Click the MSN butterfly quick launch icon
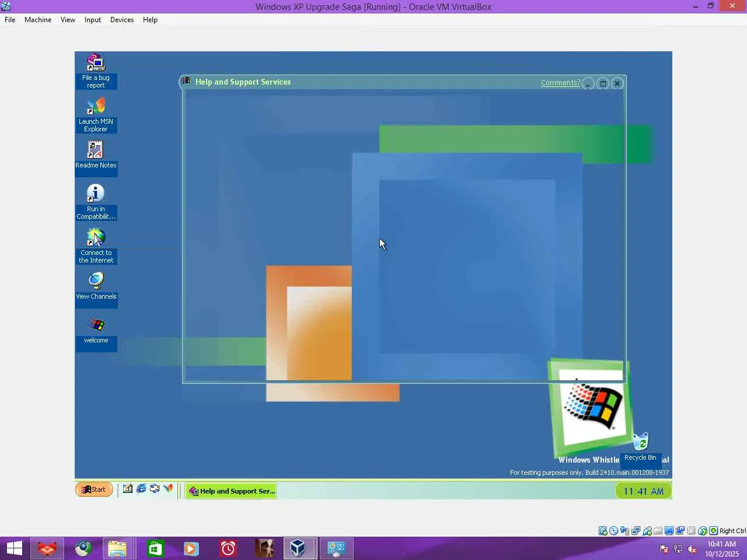Image resolution: width=747 pixels, height=560 pixels. [x=168, y=489]
